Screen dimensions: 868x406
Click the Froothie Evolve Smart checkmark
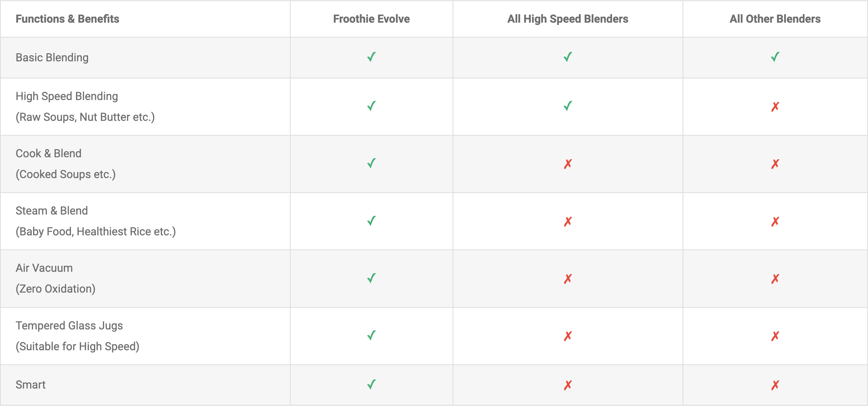(x=371, y=384)
